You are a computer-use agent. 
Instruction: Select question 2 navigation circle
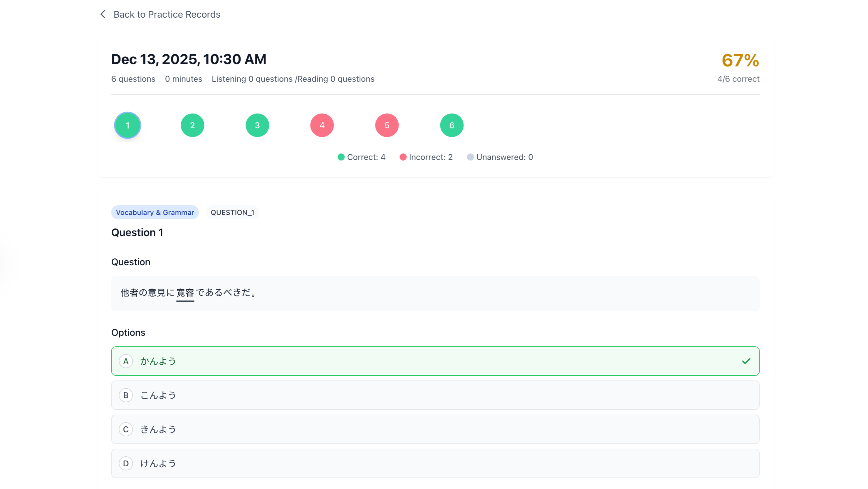(x=192, y=125)
